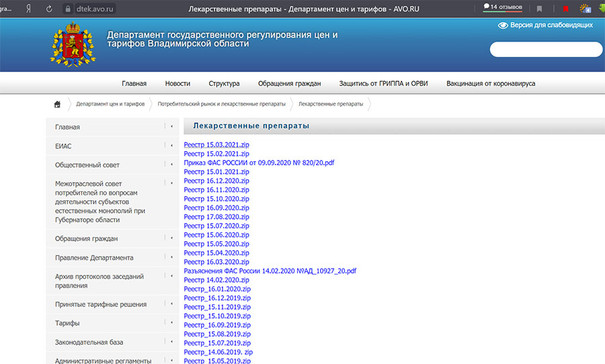The height and width of the screenshot is (364, 605).
Task: Download Реестр 15.01.2021.zip
Action: pyautogui.click(x=216, y=172)
